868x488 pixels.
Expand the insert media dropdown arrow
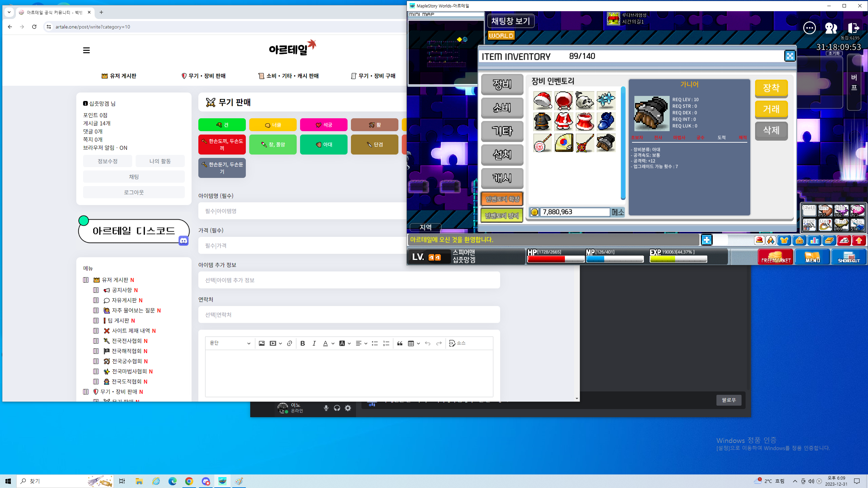[x=280, y=343]
